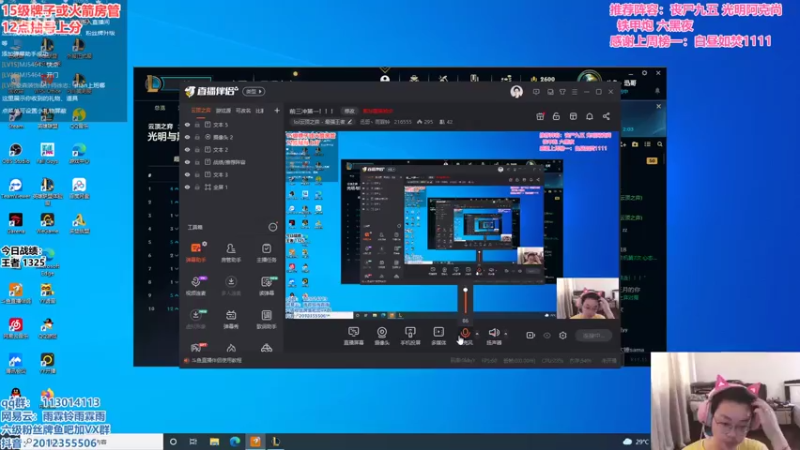Image resolution: width=800 pixels, height=450 pixels.
Task: Expand speaker options arrow
Action: click(506, 334)
